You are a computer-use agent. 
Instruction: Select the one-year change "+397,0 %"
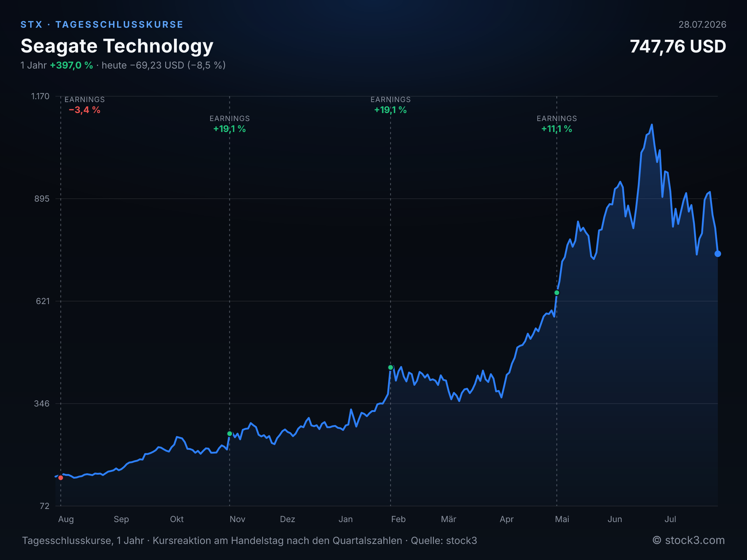(x=71, y=65)
